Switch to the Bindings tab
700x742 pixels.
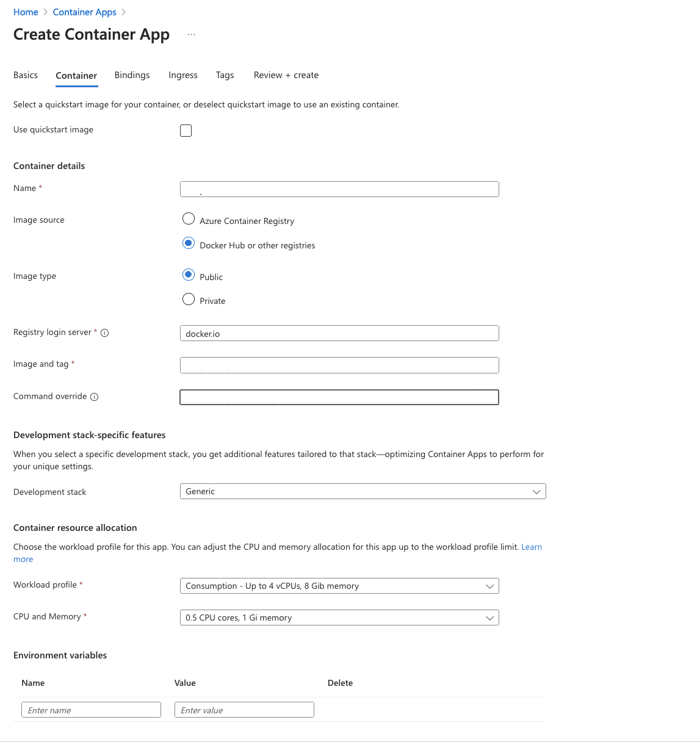[x=132, y=75]
